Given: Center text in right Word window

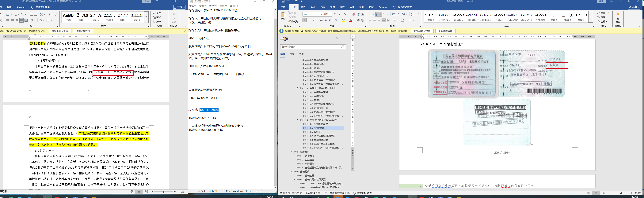Looking at the screenshot, I should (375, 20).
